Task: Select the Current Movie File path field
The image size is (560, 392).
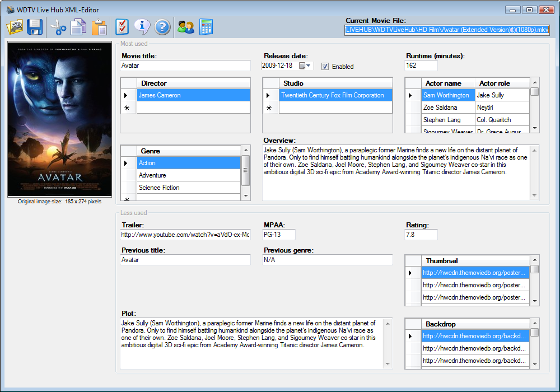Action: [x=447, y=30]
